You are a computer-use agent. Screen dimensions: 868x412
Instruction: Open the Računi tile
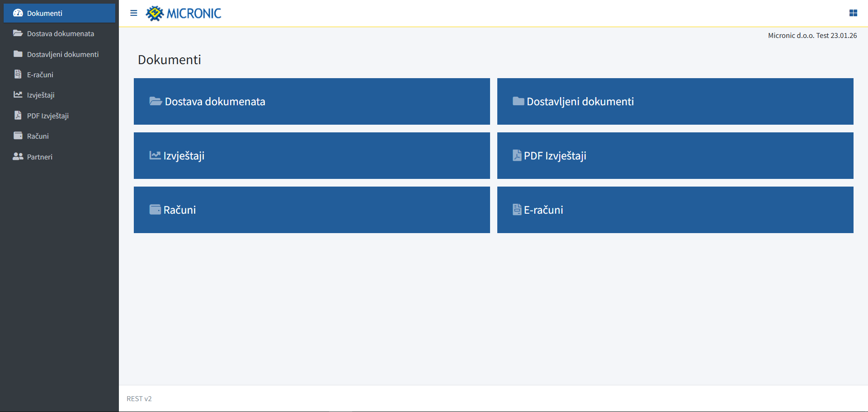312,210
